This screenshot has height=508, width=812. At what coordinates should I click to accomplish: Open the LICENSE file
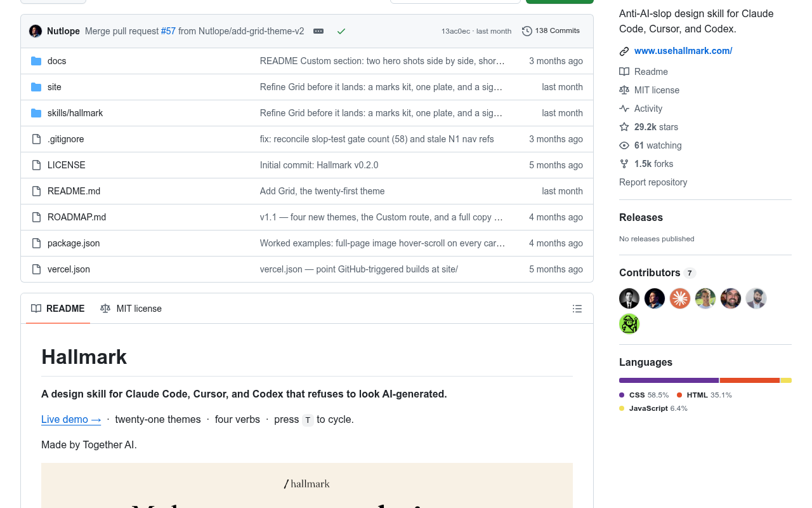[x=66, y=165]
